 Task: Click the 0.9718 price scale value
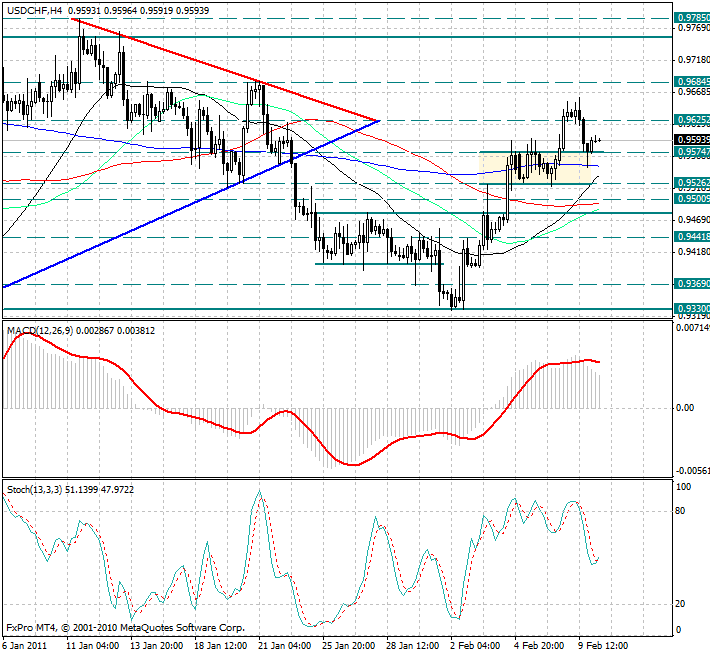coord(693,60)
